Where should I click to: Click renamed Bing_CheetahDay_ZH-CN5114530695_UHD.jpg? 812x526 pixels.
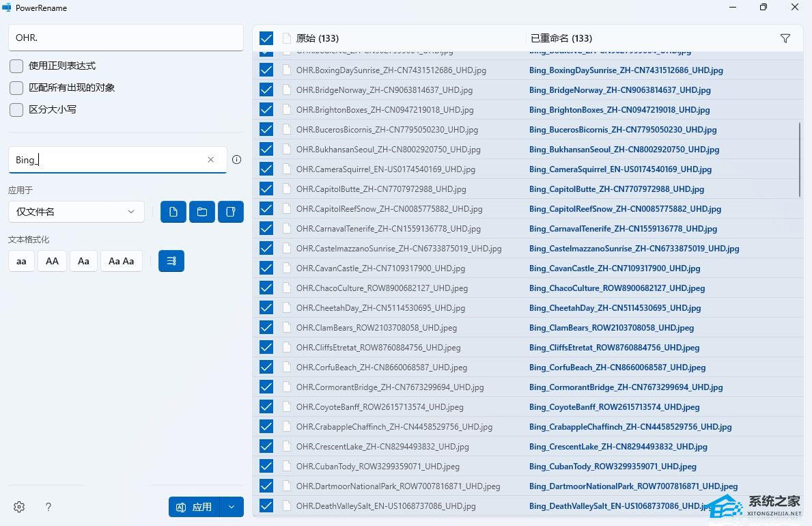pos(615,308)
